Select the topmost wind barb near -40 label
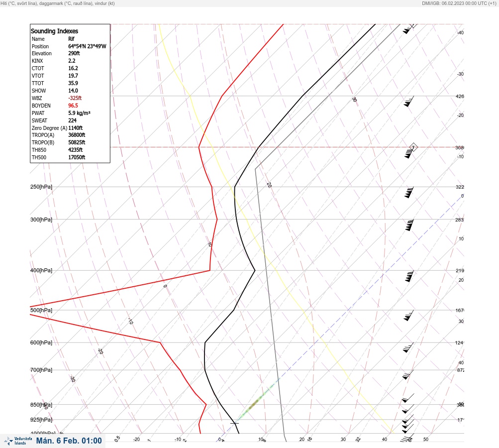499x448 pixels. [x=409, y=29]
